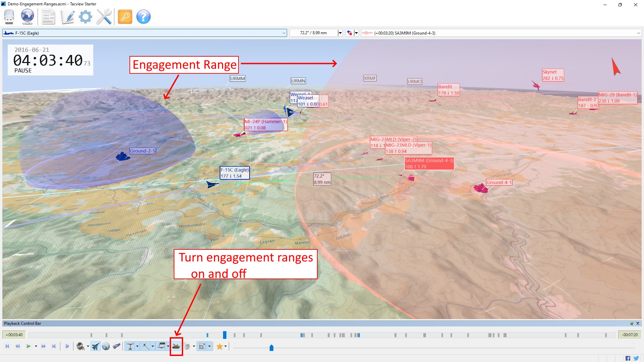This screenshot has height=362, width=644.
Task: Jump to beginning of recording
Action: click(x=7, y=346)
